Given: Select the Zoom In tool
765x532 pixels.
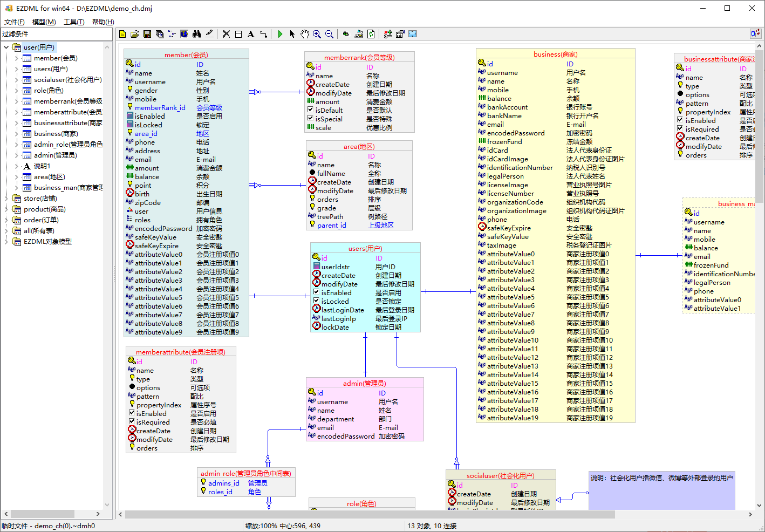Looking at the screenshot, I should 317,34.
